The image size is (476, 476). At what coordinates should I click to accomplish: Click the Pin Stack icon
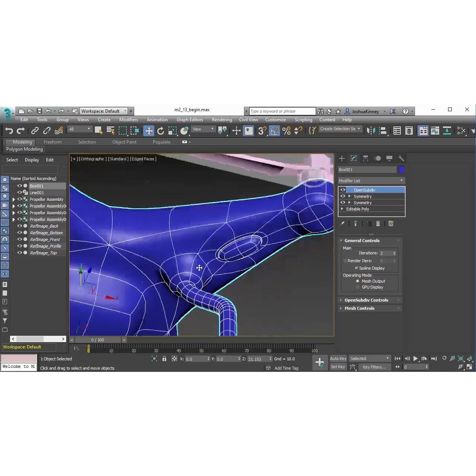(x=342, y=223)
